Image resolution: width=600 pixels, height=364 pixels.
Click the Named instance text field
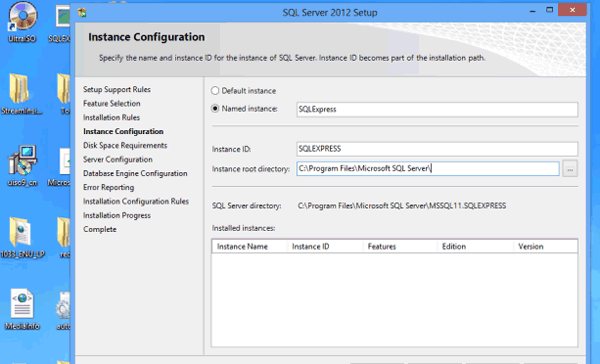click(x=437, y=109)
